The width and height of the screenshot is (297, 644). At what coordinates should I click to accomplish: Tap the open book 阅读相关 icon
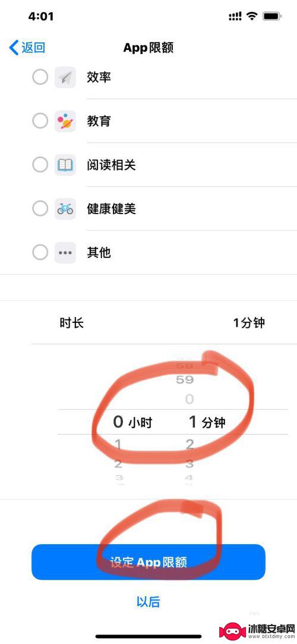point(65,165)
